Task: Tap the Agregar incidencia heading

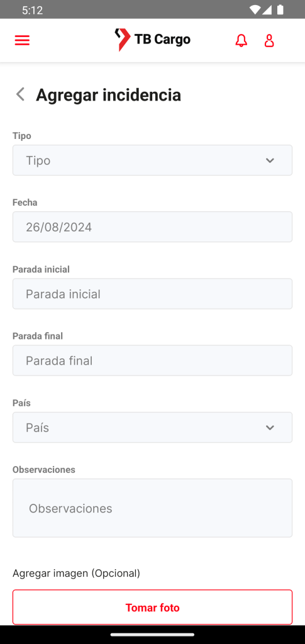Action: pos(108,95)
